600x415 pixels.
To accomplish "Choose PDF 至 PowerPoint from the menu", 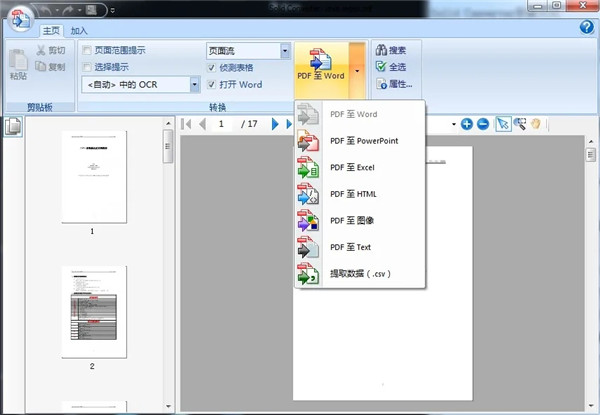I will [363, 141].
